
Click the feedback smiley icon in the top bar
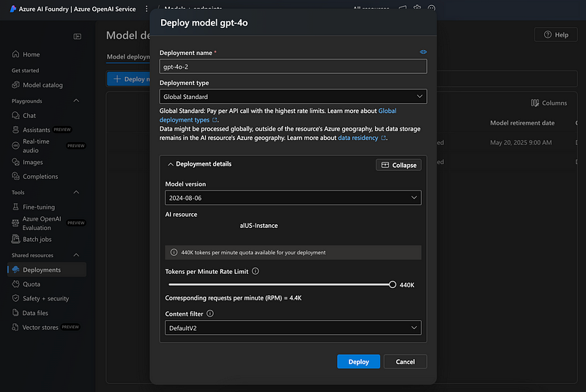click(x=431, y=8)
